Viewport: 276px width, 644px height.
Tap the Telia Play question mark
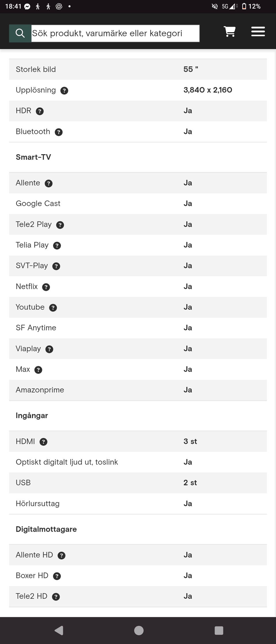pos(57,246)
